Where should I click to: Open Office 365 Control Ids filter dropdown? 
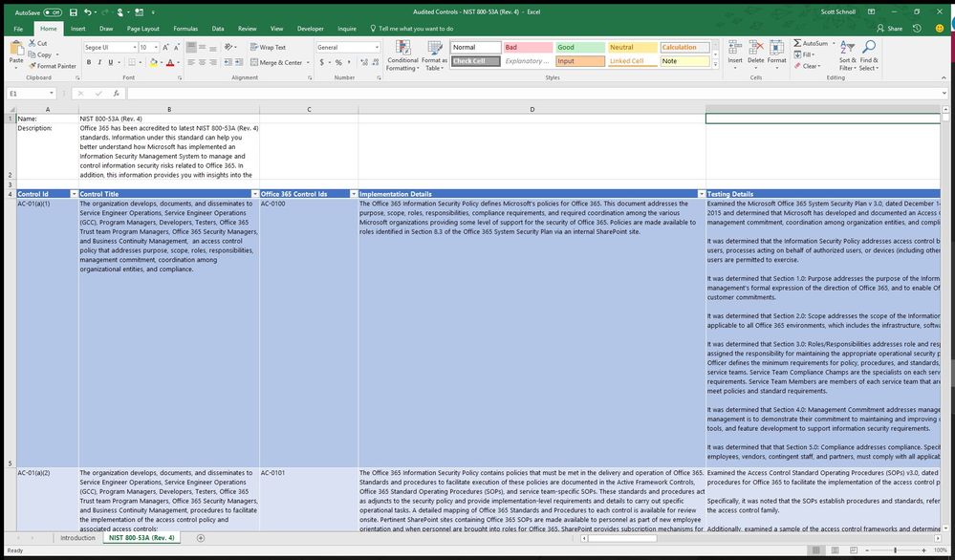[x=354, y=194]
